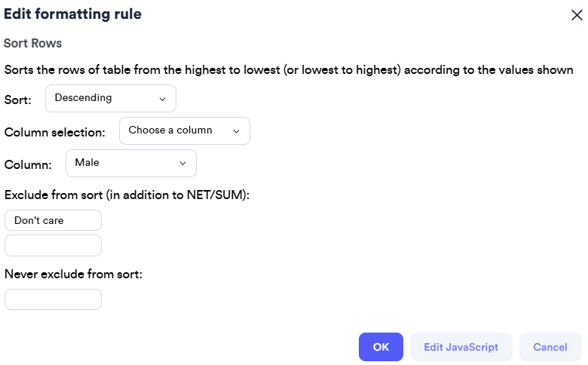The height and width of the screenshot is (365, 588).
Task: Click the Exclude from sort label
Action: (127, 195)
